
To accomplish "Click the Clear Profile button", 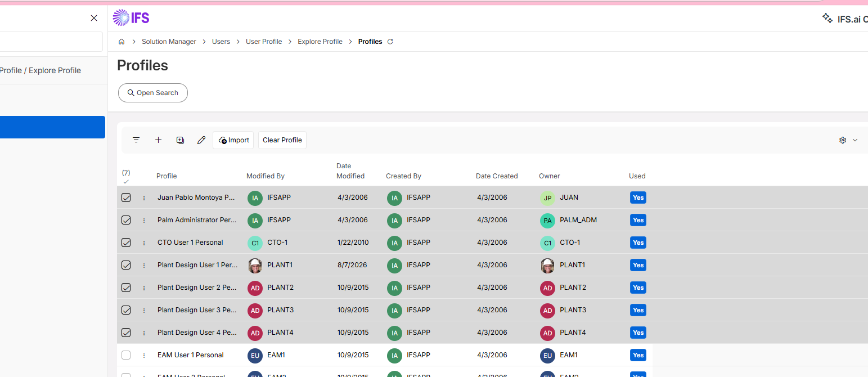I will tap(282, 140).
